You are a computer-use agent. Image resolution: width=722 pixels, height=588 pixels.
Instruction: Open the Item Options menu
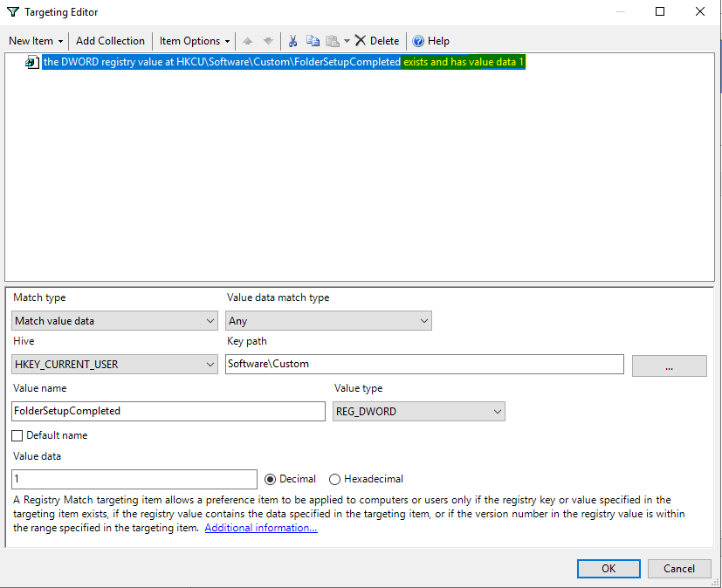pos(195,41)
